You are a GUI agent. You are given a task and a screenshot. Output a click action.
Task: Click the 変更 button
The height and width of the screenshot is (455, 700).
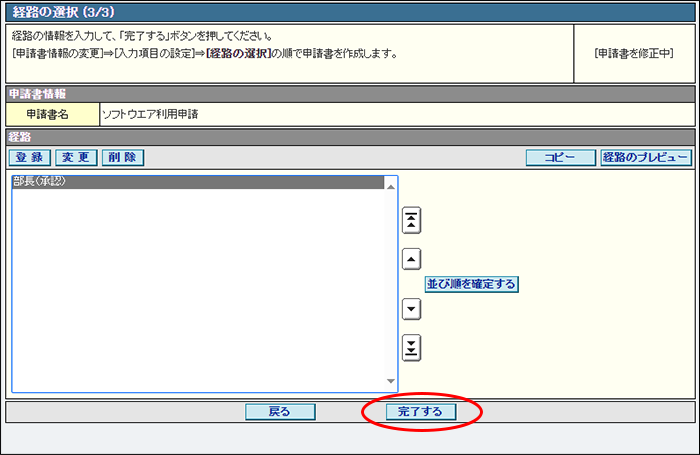pyautogui.click(x=76, y=157)
